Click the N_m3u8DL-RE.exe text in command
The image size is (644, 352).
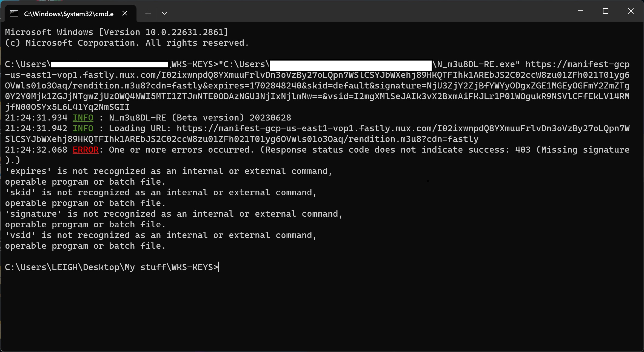(x=476, y=64)
